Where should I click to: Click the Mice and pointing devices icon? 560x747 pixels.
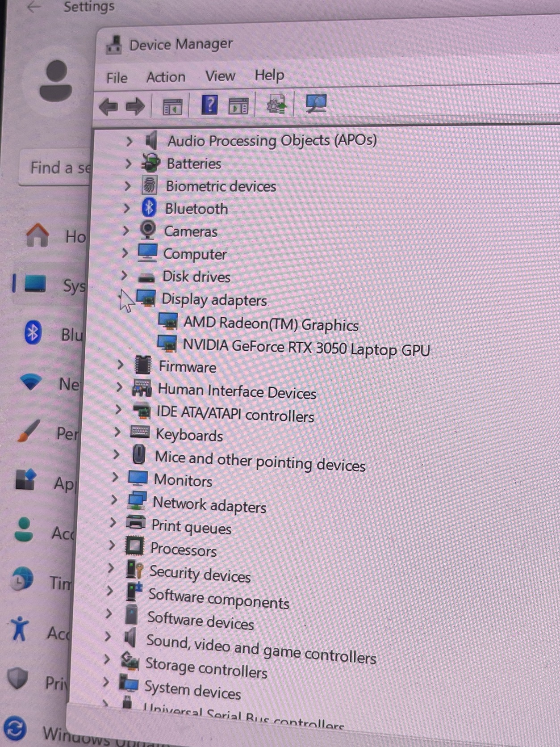[x=139, y=455]
